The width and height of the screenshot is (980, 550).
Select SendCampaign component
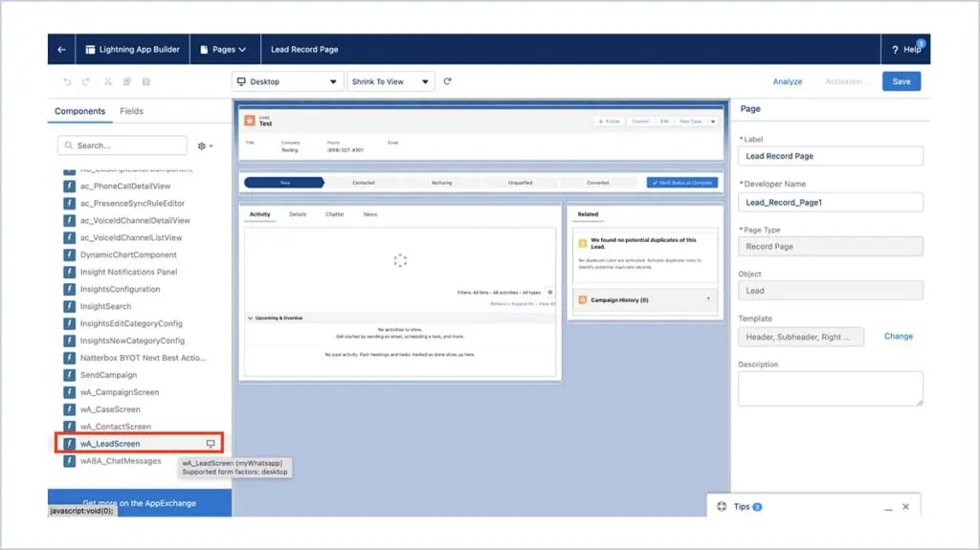[x=108, y=375]
